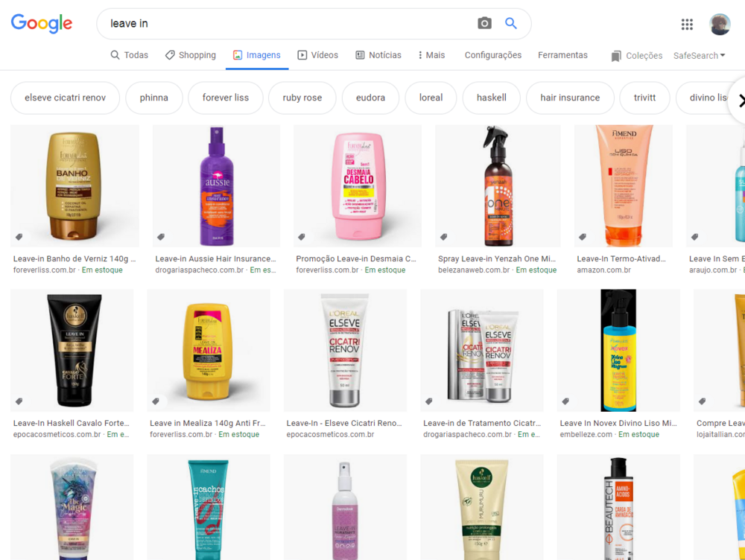Filter by phinna chip
The width and height of the screenshot is (745, 560).
click(x=154, y=98)
